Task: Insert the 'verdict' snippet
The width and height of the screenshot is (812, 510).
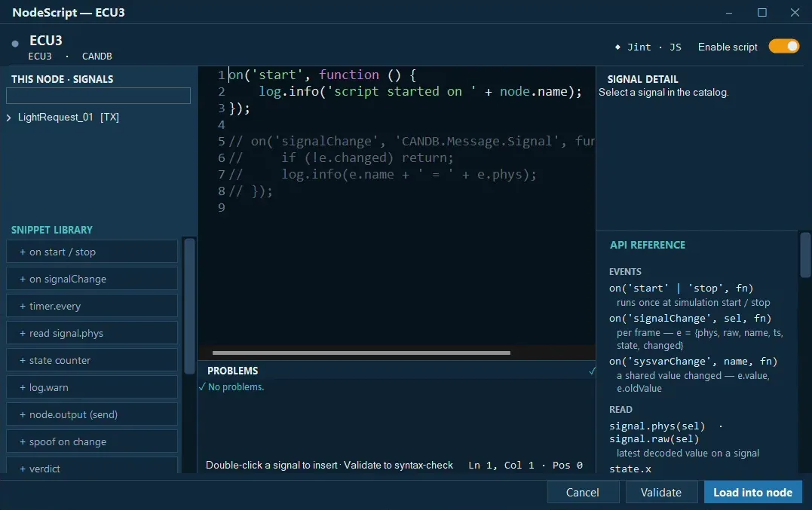Action: 92,466
